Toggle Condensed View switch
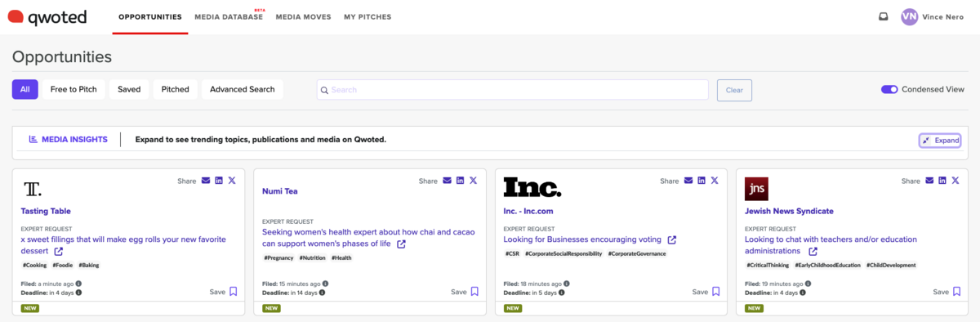Screen dimensions: 980x322 pos(889,90)
